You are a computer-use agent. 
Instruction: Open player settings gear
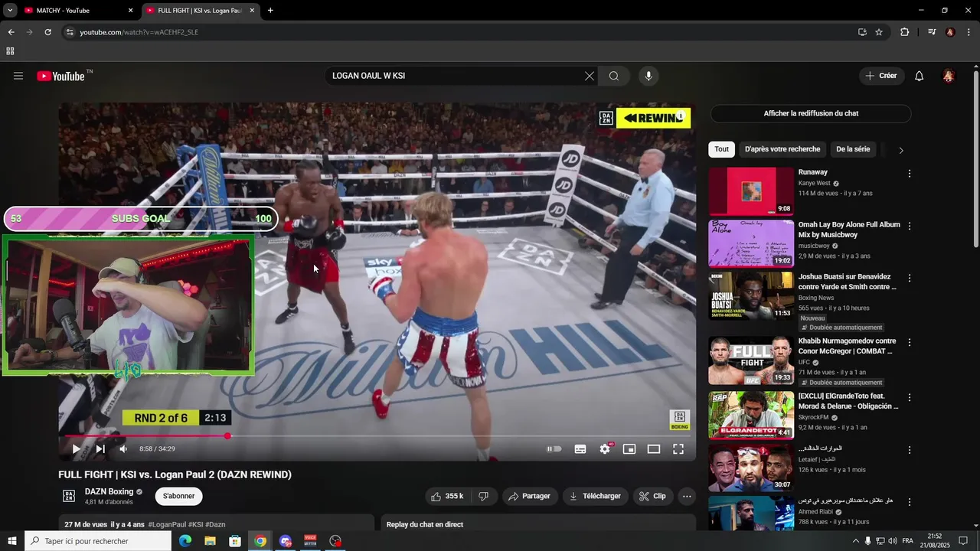(x=605, y=449)
